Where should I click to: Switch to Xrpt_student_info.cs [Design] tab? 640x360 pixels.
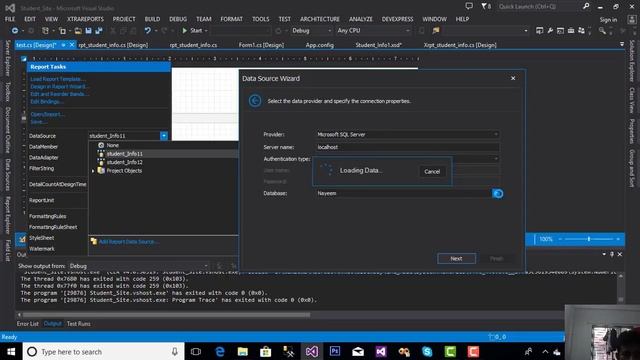click(460, 45)
